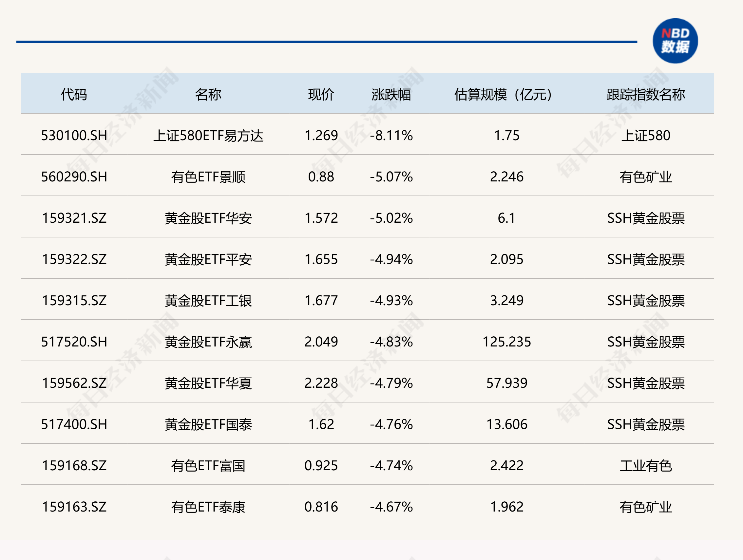The height and width of the screenshot is (560, 743).
Task: Click the code 517520.SH
Action: point(74,342)
